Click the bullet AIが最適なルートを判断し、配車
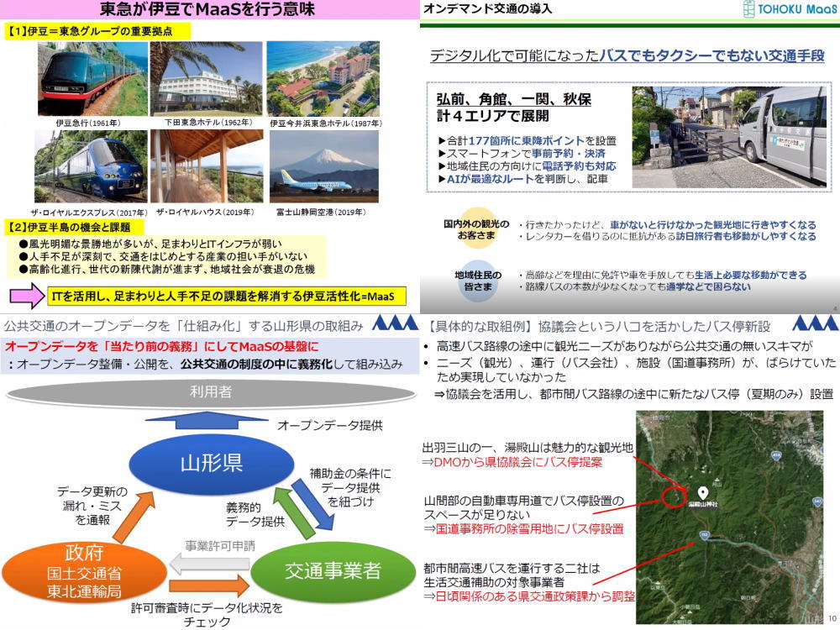Viewport: 840px width, 630px height. 522,179
